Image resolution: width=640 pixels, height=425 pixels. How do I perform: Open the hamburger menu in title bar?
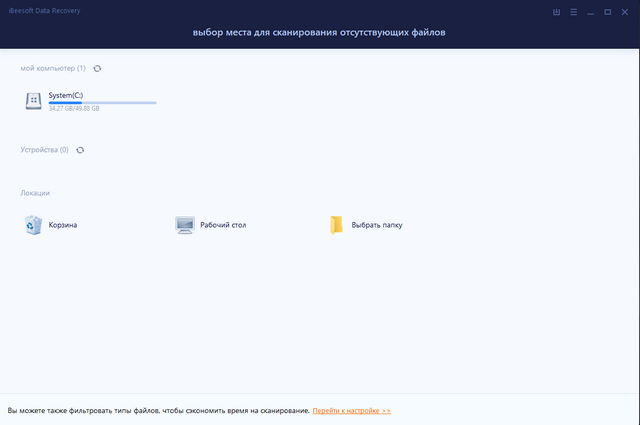pos(573,12)
